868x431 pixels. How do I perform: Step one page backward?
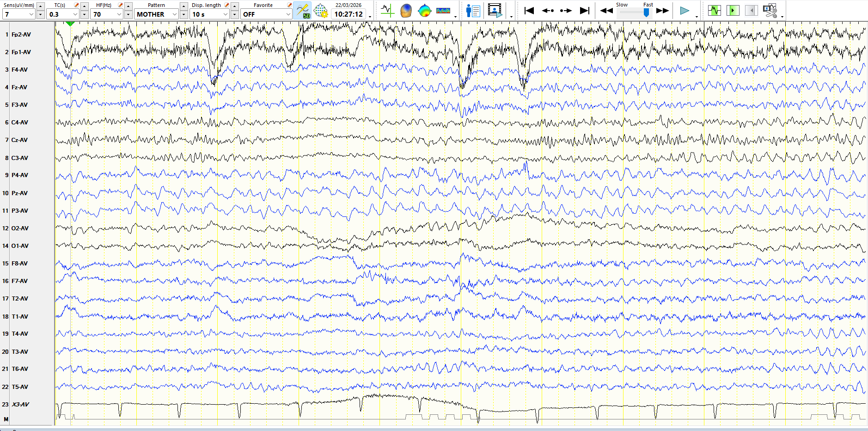coord(548,11)
